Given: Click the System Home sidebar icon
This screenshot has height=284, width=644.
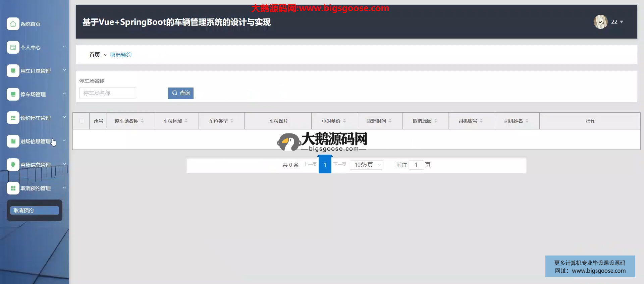Looking at the screenshot, I should click(13, 24).
